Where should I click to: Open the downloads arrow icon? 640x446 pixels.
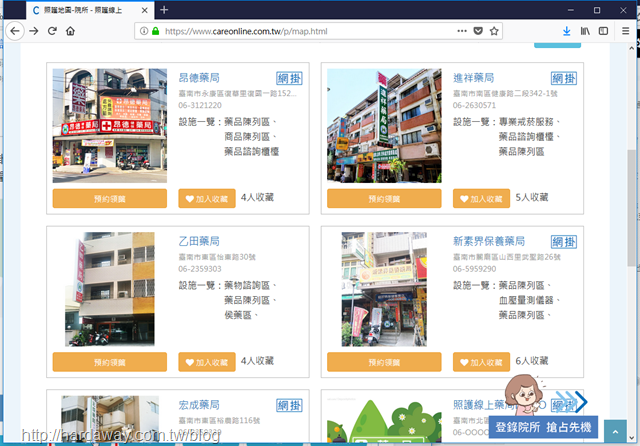tap(567, 31)
